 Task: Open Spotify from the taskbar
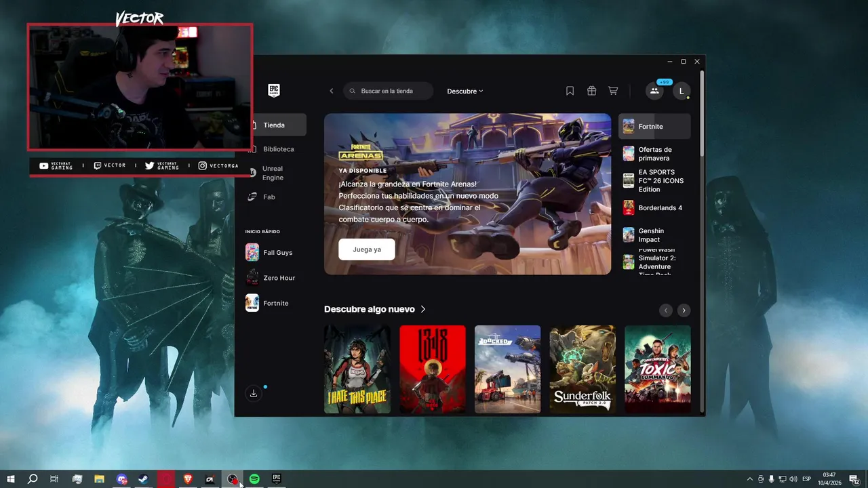pyautogui.click(x=254, y=479)
